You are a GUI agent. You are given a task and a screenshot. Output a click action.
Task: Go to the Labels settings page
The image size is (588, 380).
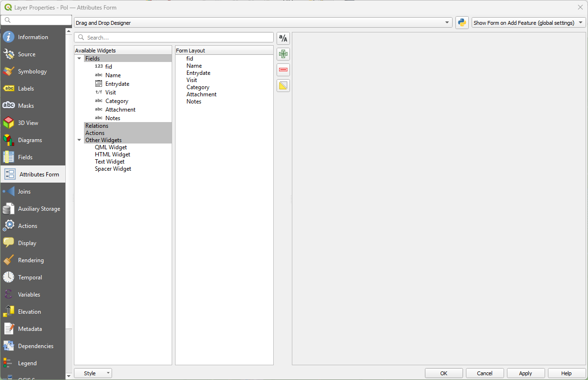[x=26, y=89]
